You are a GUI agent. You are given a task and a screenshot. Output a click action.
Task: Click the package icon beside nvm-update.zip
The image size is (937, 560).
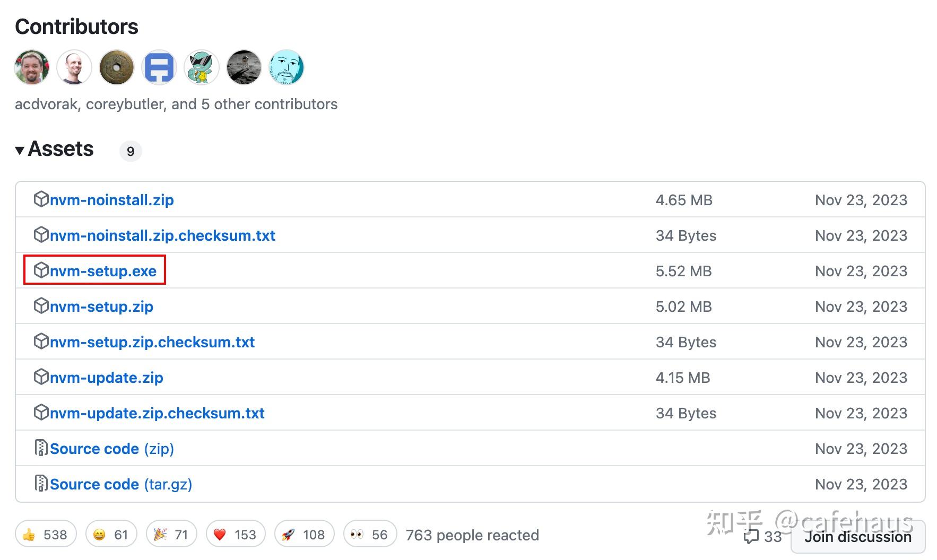point(41,377)
